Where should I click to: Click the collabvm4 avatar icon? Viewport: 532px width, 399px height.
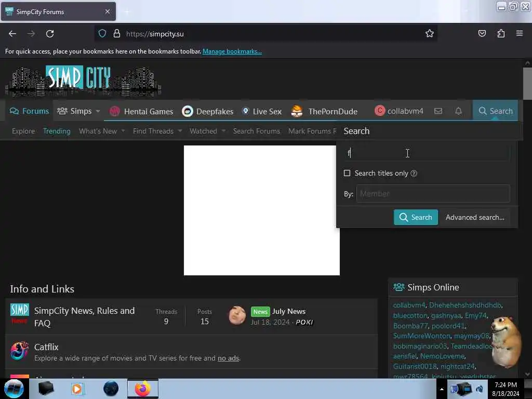[x=380, y=111]
